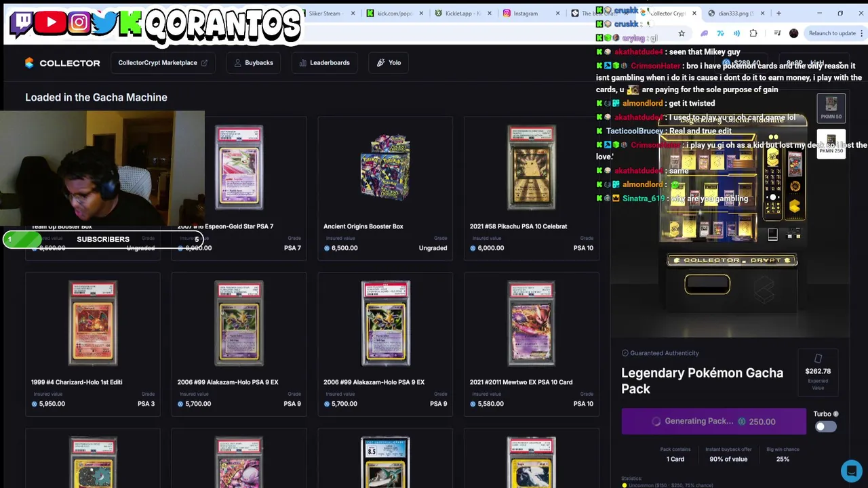Click '2021 #2011 Mewtwo EX PSA 10 Card' title

click(521, 382)
